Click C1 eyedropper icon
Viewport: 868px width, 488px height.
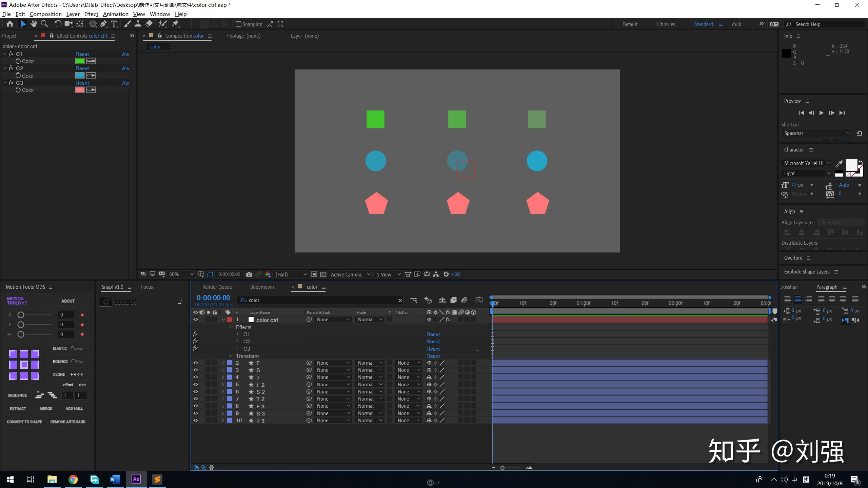pyautogui.click(x=91, y=61)
